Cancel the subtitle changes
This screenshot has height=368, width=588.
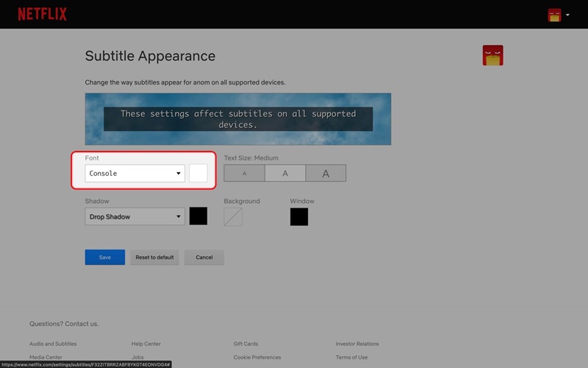click(204, 258)
